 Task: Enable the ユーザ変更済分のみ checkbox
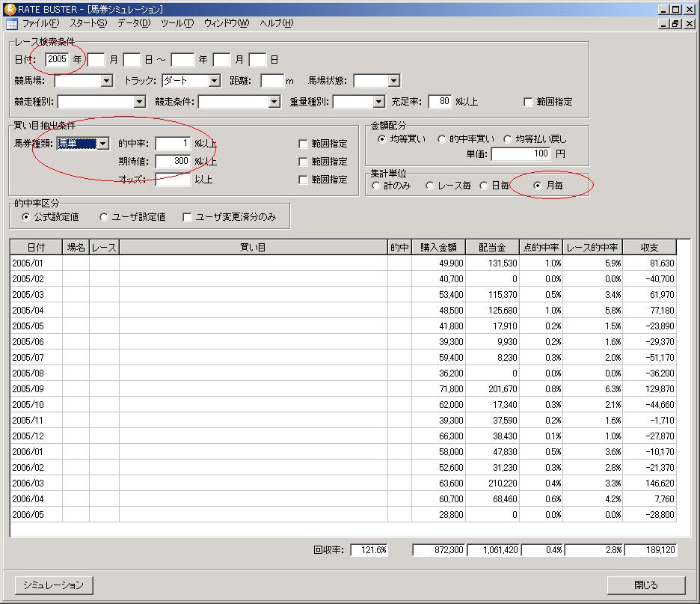[187, 217]
